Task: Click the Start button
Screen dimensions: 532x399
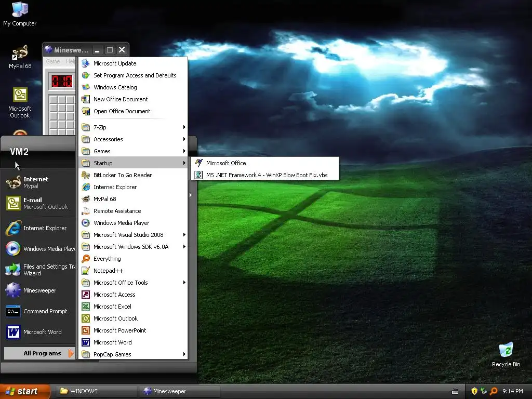Action: click(25, 391)
